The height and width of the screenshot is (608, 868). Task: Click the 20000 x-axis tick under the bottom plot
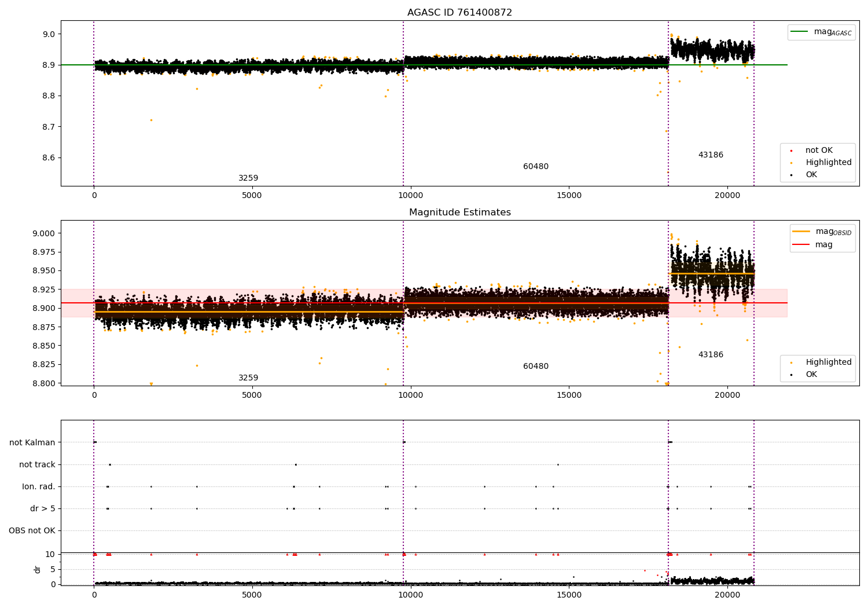point(727,595)
